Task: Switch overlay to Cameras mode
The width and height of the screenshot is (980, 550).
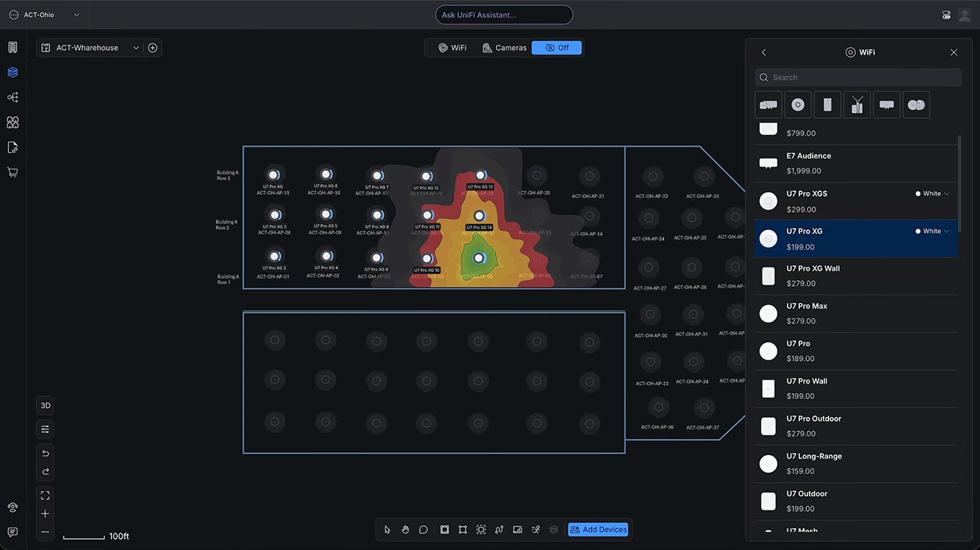Action: [x=505, y=48]
